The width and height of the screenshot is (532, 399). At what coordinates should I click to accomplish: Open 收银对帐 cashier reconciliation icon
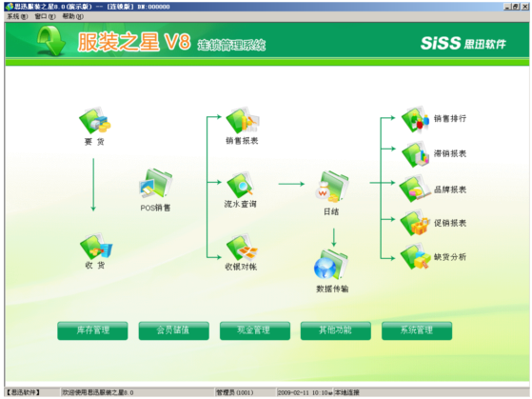242,247
